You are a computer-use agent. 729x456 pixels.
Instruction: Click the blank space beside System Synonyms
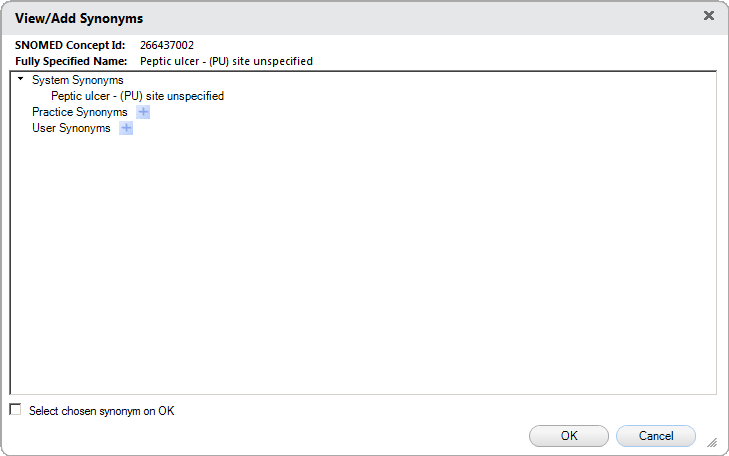[418, 80]
